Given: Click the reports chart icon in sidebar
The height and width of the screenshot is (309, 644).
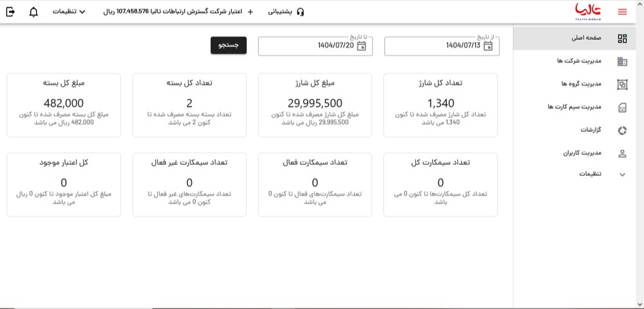Looking at the screenshot, I should click(622, 131).
